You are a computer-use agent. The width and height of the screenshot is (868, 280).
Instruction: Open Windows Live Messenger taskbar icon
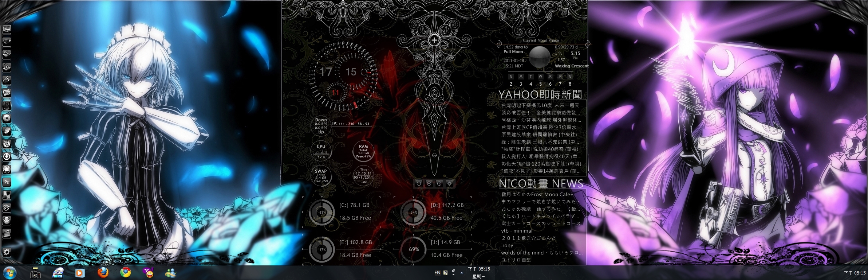(x=170, y=273)
